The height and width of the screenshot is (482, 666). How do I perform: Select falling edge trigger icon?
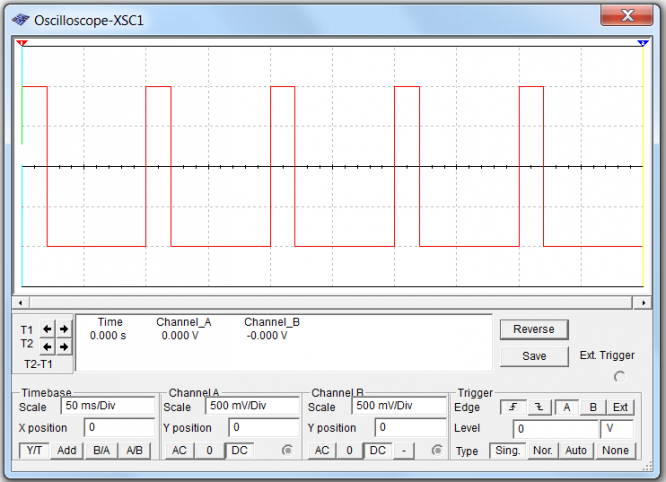[539, 407]
